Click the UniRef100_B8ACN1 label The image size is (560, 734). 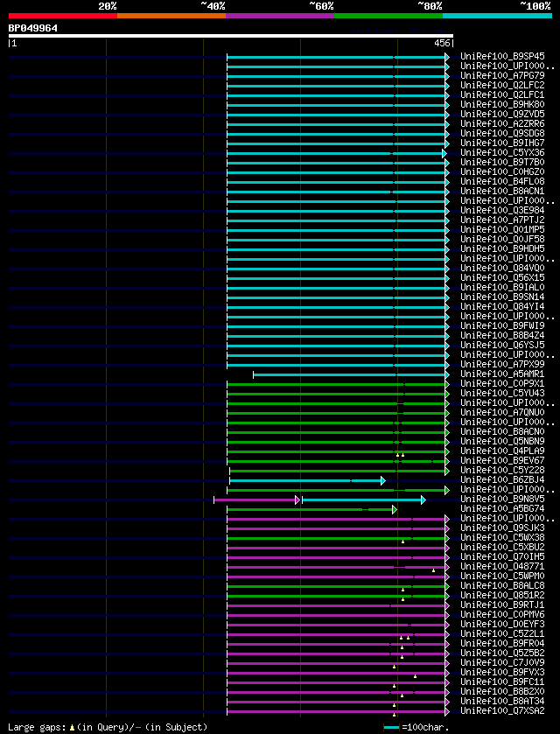pyautogui.click(x=502, y=191)
